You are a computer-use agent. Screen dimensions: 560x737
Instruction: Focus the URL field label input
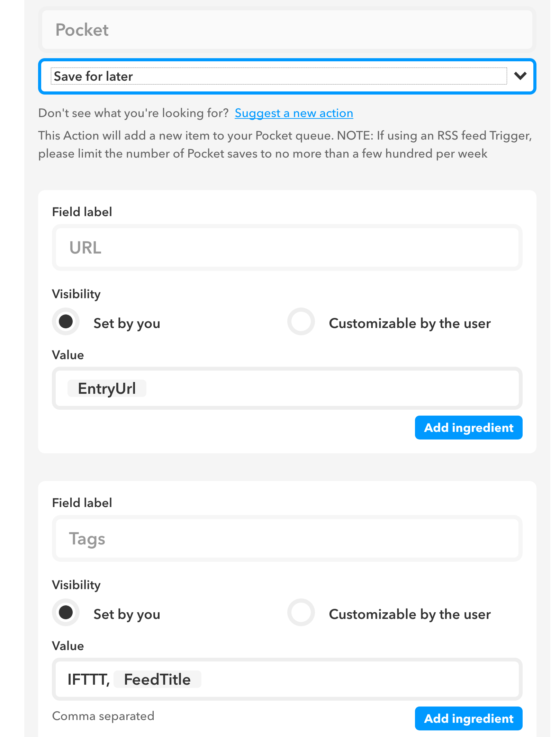click(287, 248)
